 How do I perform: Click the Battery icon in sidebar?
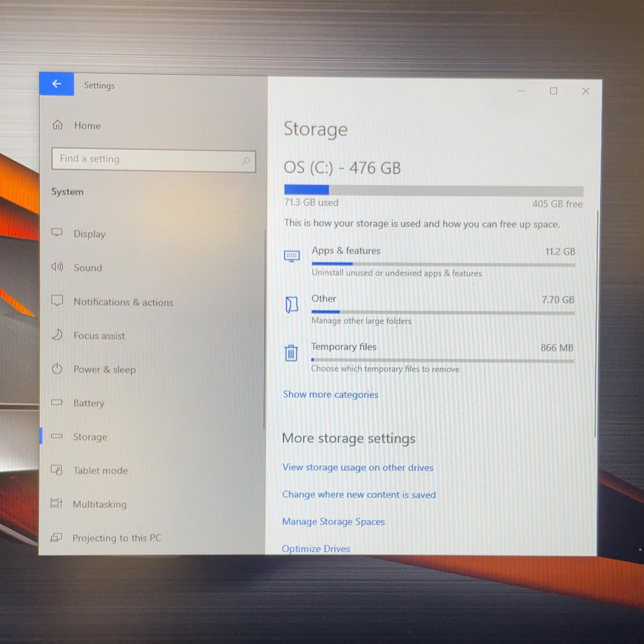point(57,402)
